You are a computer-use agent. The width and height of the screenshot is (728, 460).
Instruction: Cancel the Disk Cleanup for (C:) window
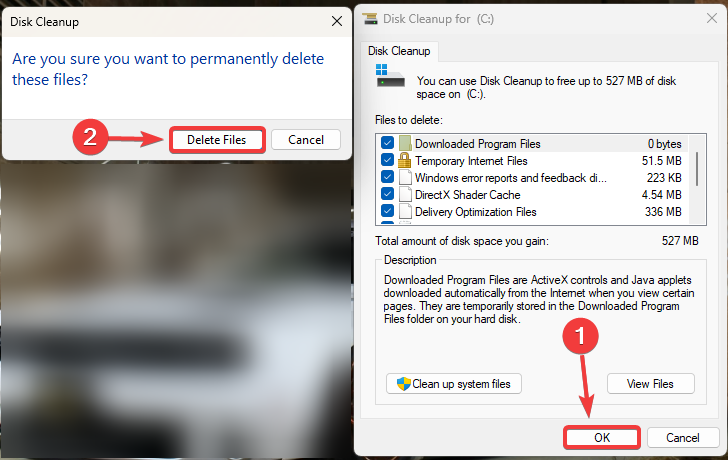pyautogui.click(x=682, y=437)
